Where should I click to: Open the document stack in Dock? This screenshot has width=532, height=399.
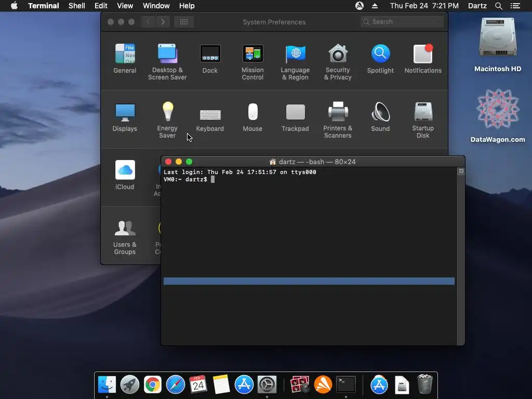click(x=402, y=385)
